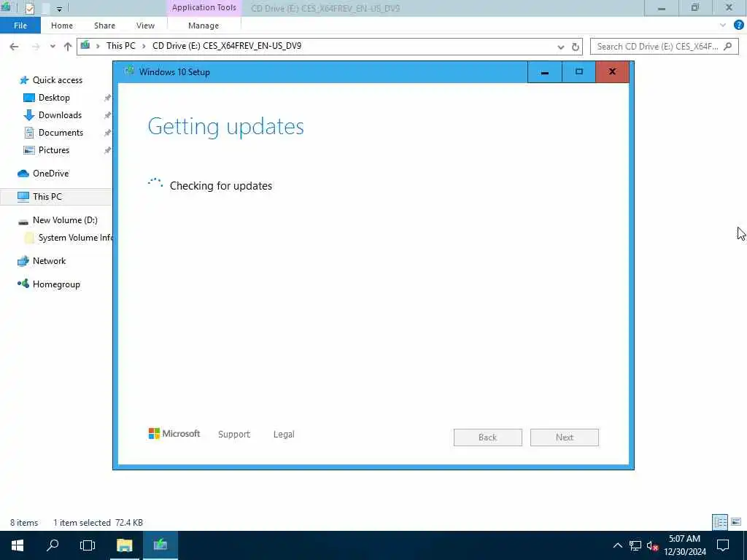The height and width of the screenshot is (560, 747).
Task: Select Quick access in navigation pane
Action: [57, 80]
